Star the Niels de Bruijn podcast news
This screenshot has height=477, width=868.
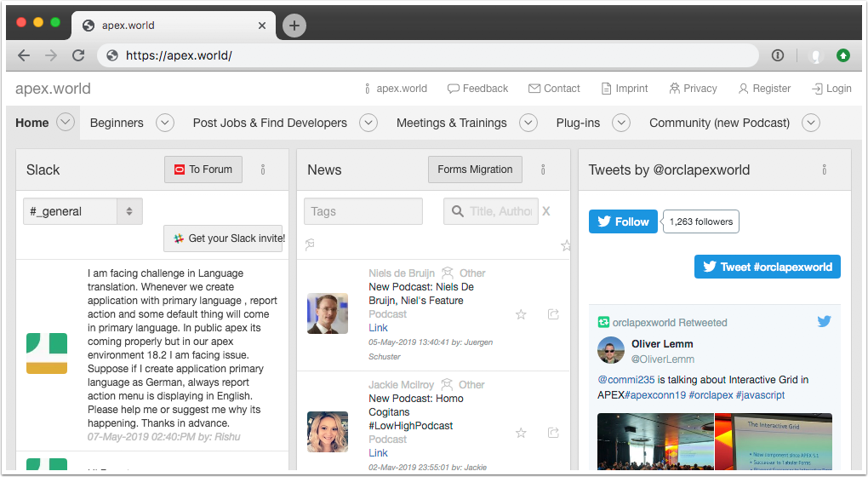tap(521, 314)
